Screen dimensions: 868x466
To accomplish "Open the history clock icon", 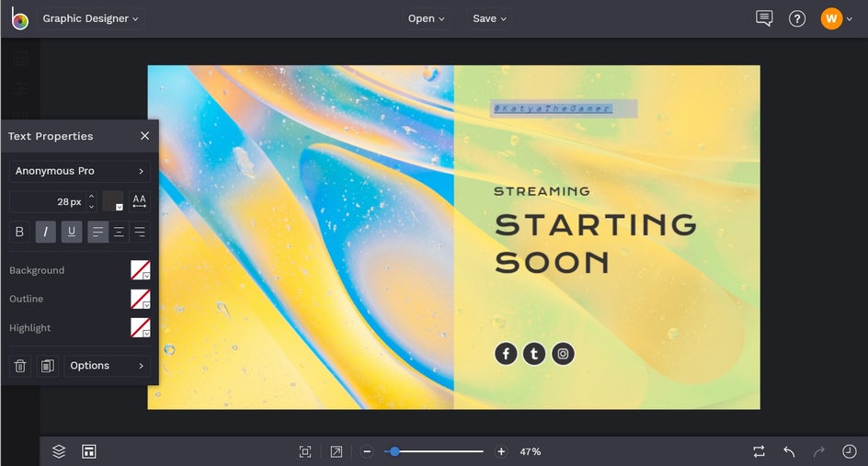I will 850,451.
